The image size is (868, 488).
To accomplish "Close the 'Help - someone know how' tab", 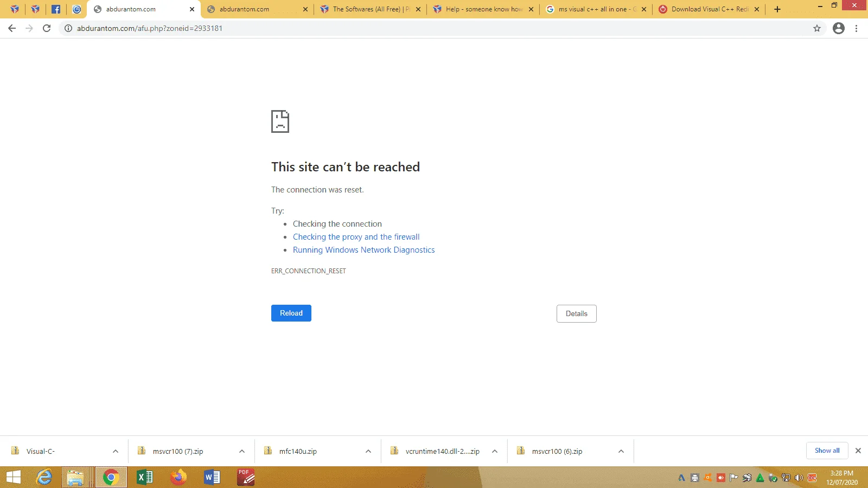I will tap(531, 9).
